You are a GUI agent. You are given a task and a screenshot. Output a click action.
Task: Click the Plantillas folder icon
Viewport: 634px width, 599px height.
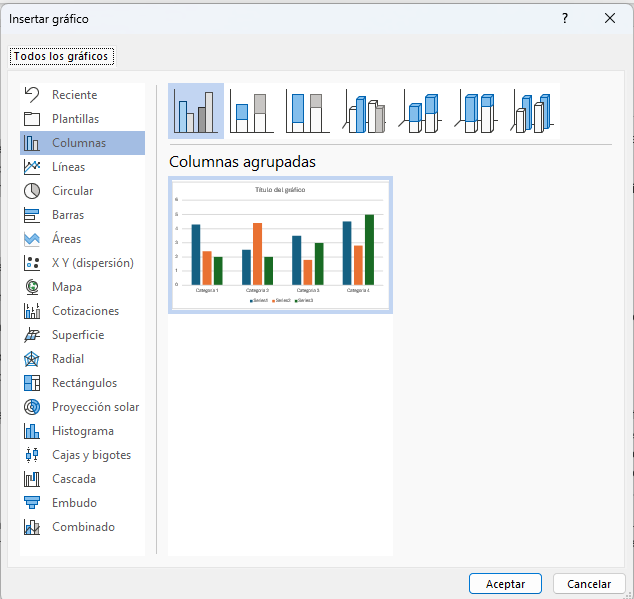pyautogui.click(x=32, y=119)
